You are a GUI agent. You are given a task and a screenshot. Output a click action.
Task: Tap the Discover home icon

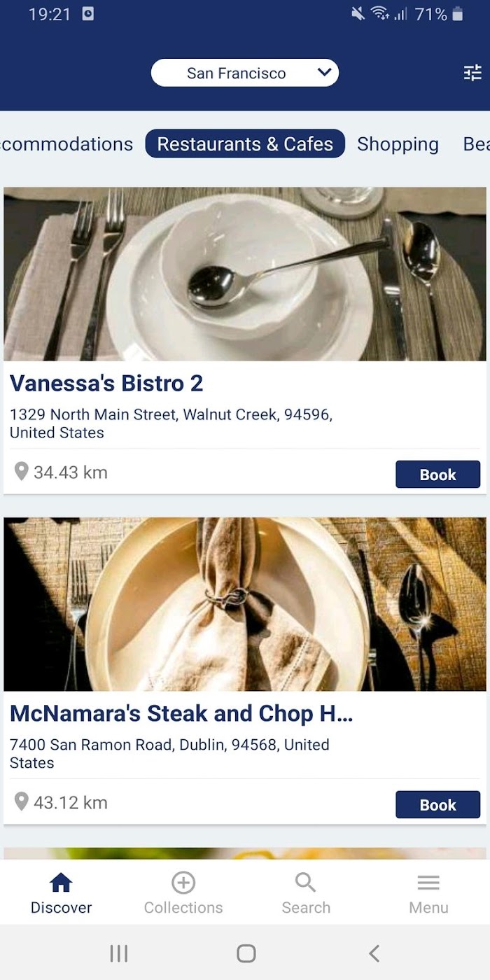pyautogui.click(x=61, y=883)
